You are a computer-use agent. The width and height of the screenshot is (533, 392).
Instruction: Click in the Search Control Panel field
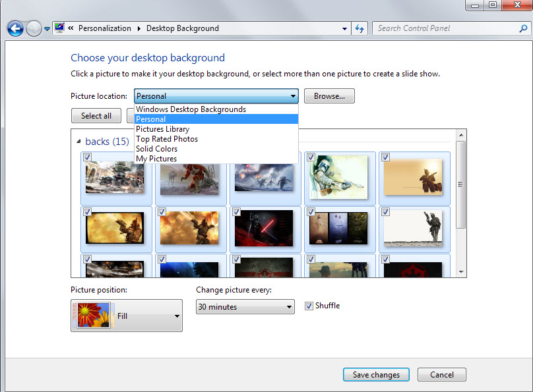pyautogui.click(x=446, y=28)
